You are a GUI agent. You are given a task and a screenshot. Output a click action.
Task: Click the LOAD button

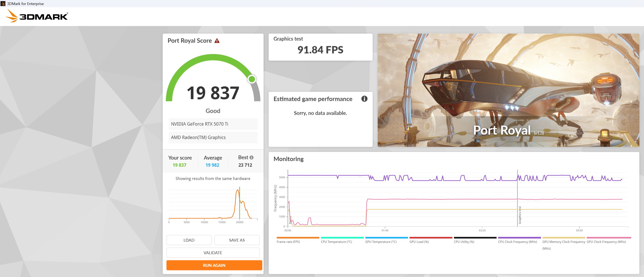(189, 240)
